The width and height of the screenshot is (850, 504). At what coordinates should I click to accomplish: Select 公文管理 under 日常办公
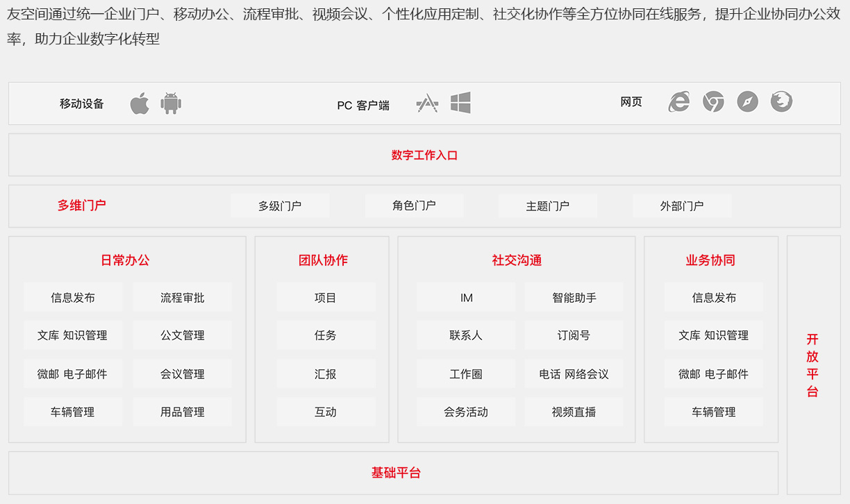coord(182,335)
